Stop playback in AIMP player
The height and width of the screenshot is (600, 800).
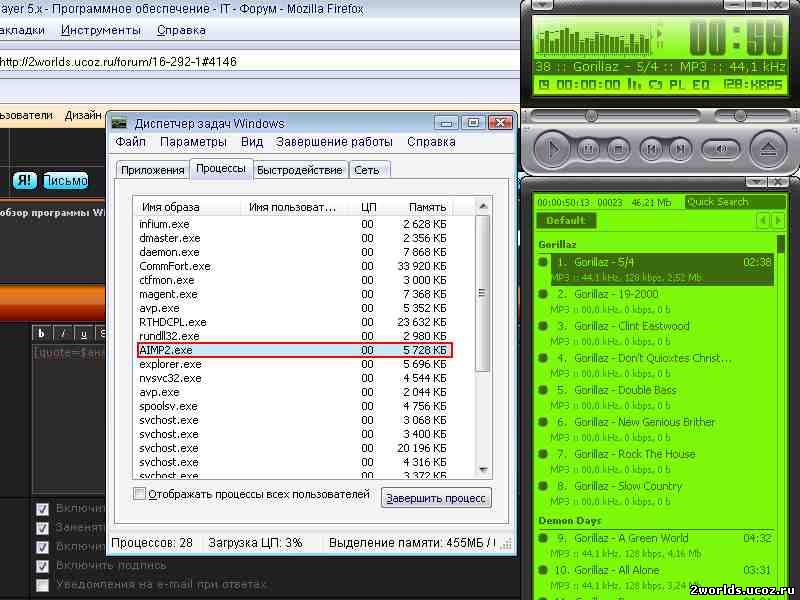coord(618,149)
